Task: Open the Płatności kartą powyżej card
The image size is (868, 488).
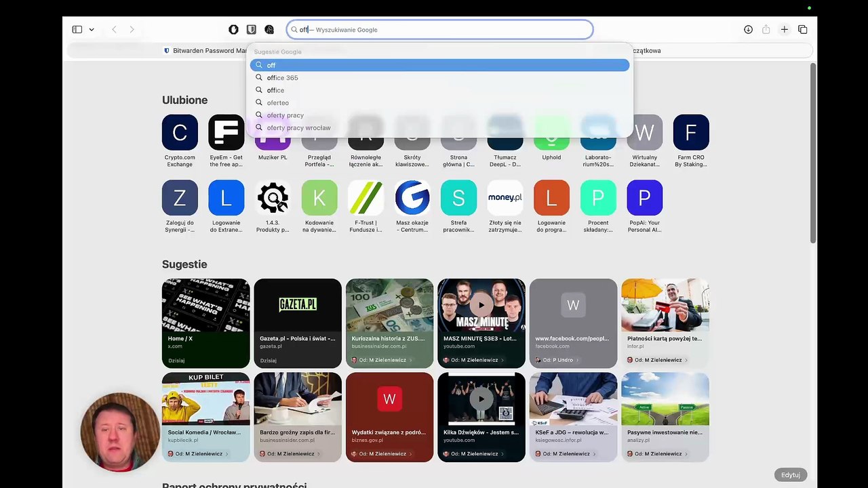Action: (665, 323)
